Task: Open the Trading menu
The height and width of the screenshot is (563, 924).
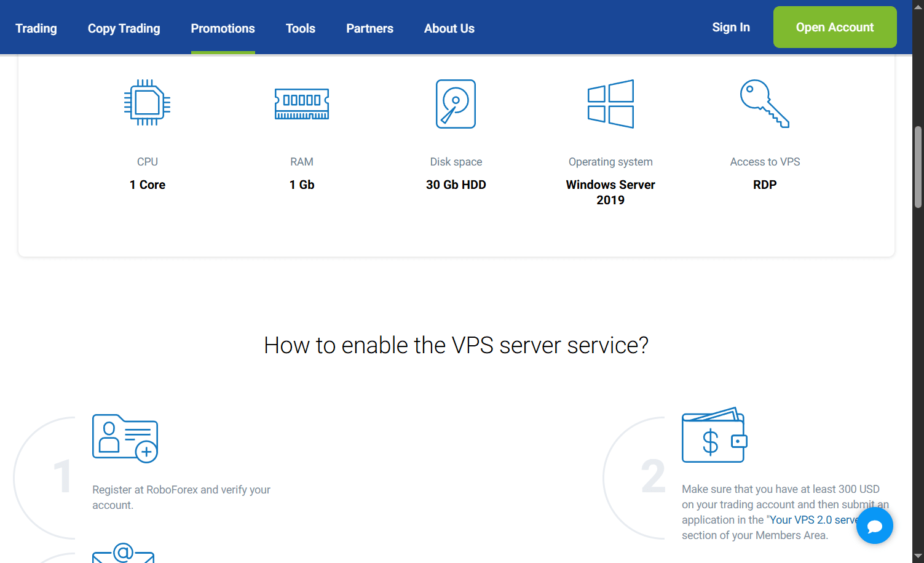Action: click(x=36, y=28)
